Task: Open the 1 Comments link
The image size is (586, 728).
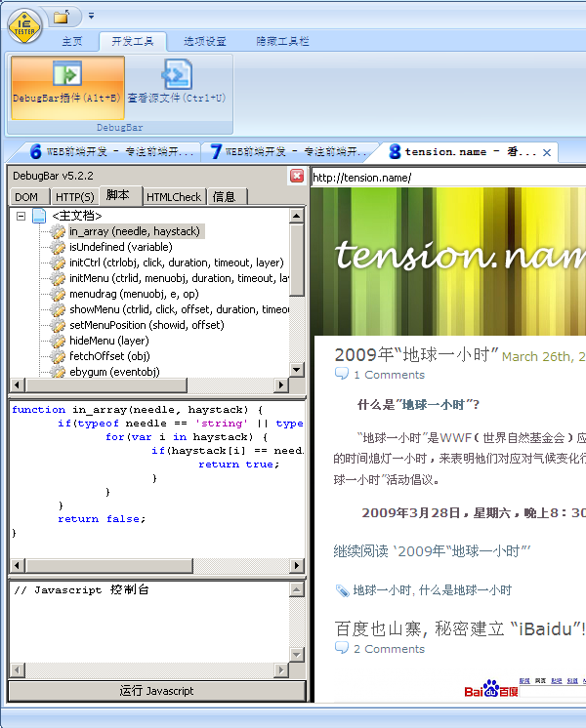Action: [389, 375]
